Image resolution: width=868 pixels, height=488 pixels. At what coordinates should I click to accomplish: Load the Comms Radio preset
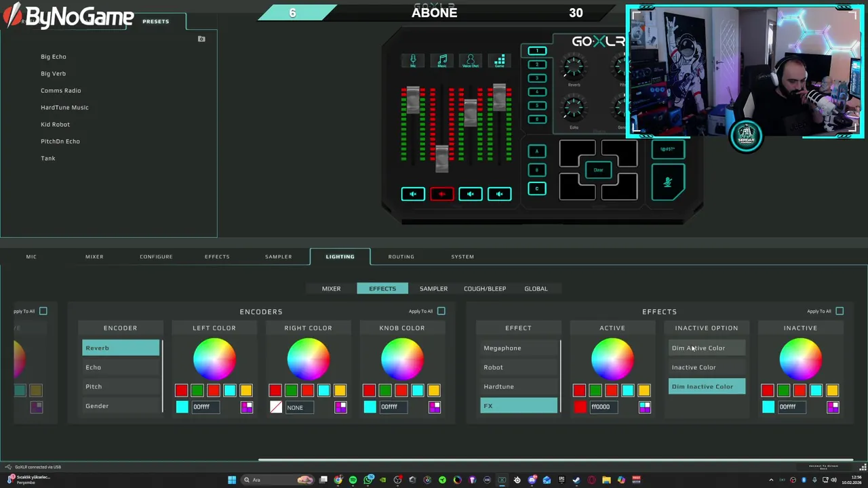61,91
